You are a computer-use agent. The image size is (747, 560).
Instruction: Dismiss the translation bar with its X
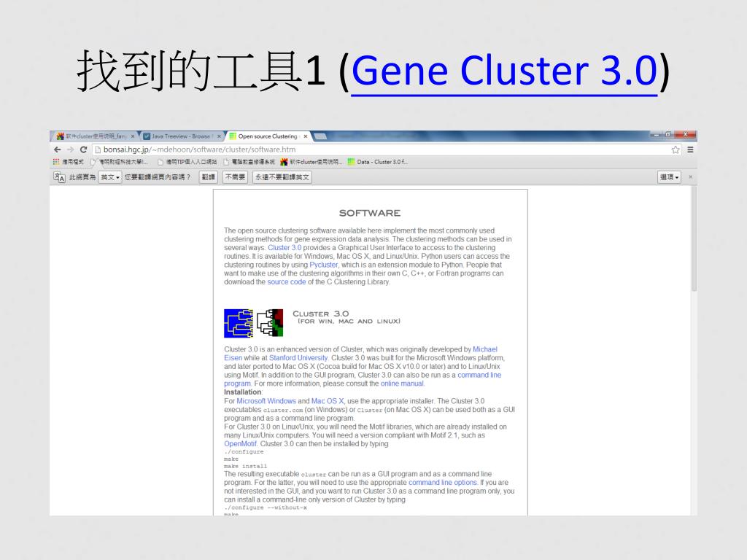690,176
